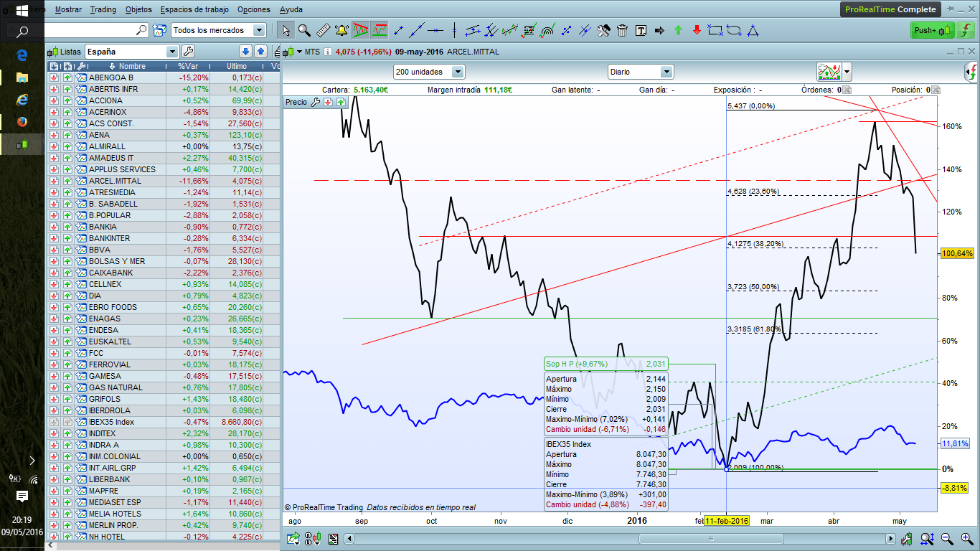The height and width of the screenshot is (551, 980).
Task: Toggle the red-green line chart mode button
Action: point(380,30)
